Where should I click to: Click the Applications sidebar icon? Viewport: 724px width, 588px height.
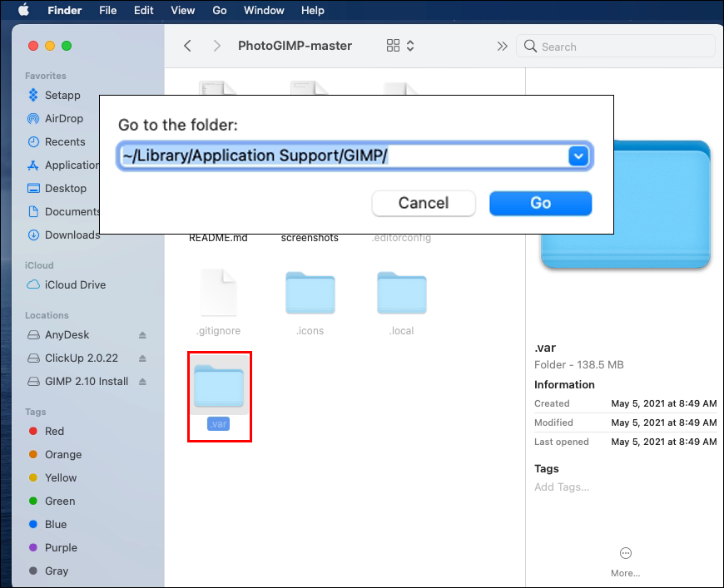(33, 166)
